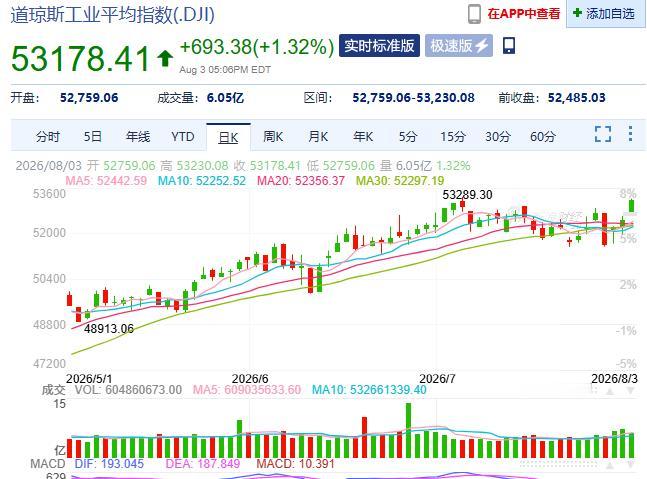The image size is (647, 479).
Task: Select the 分时 chart tab
Action: point(48,137)
